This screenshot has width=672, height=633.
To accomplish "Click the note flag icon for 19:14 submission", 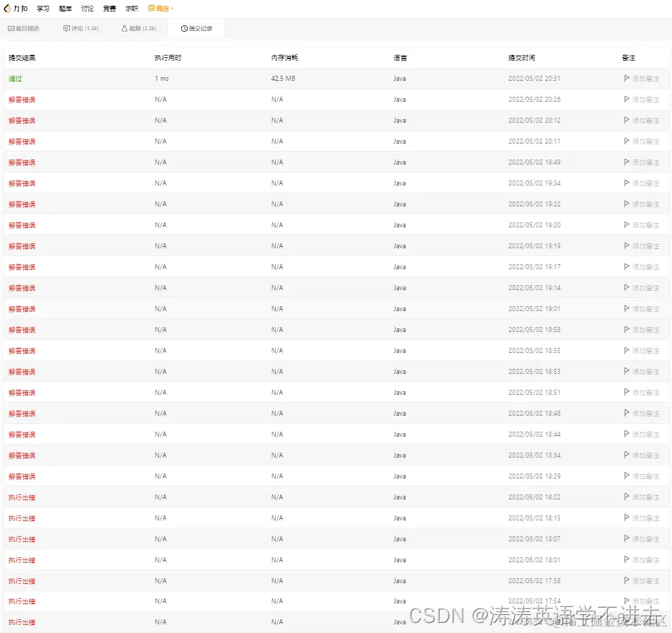I will [x=627, y=287].
